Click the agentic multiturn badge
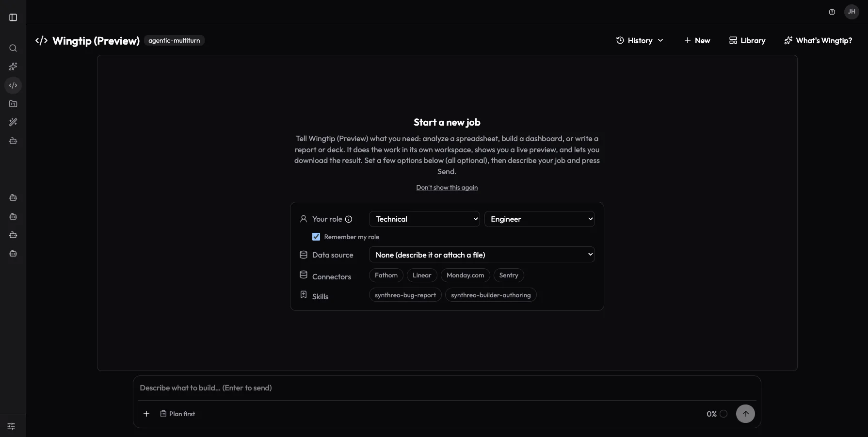The image size is (868, 437). (x=174, y=41)
